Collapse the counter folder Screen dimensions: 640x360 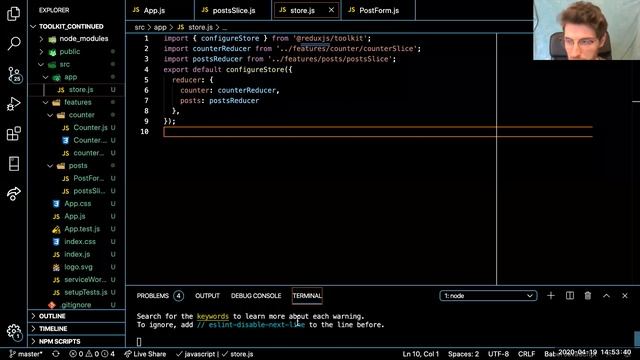pyautogui.click(x=76, y=115)
